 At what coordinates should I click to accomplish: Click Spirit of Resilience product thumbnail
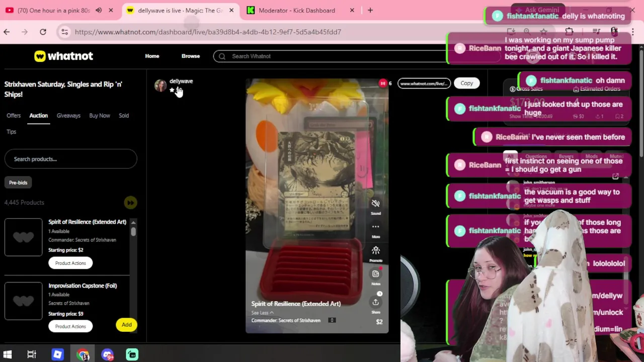24,237
